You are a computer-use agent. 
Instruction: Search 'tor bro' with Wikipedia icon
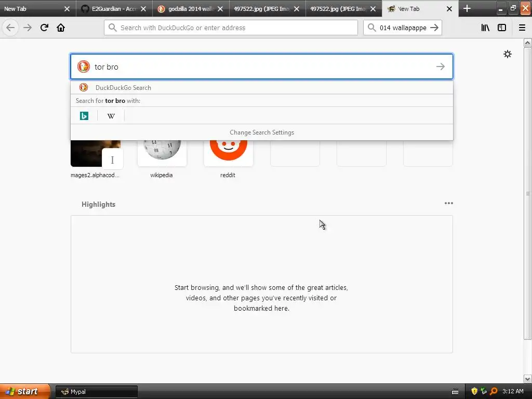(111, 116)
